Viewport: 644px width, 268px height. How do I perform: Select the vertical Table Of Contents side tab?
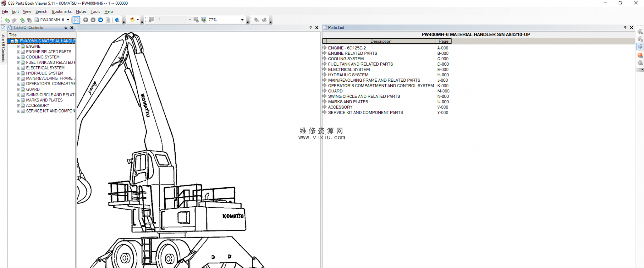[x=3, y=45]
